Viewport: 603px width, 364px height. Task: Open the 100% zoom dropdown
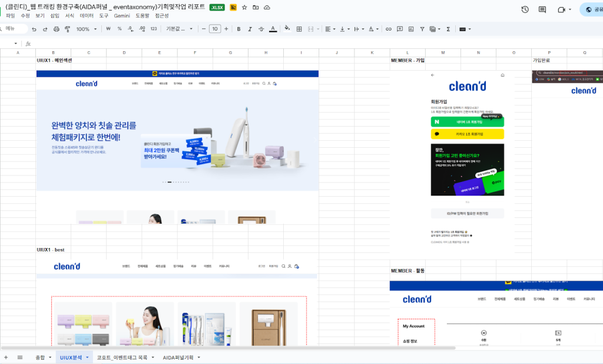coord(86,29)
